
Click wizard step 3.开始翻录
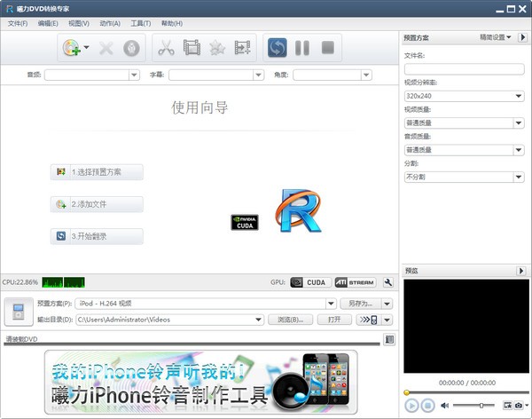pos(97,236)
